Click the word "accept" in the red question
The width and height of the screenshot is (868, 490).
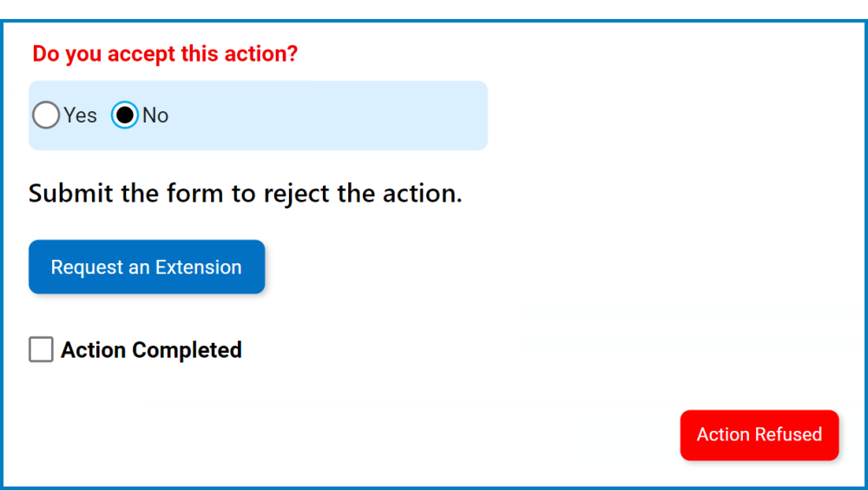tap(141, 54)
